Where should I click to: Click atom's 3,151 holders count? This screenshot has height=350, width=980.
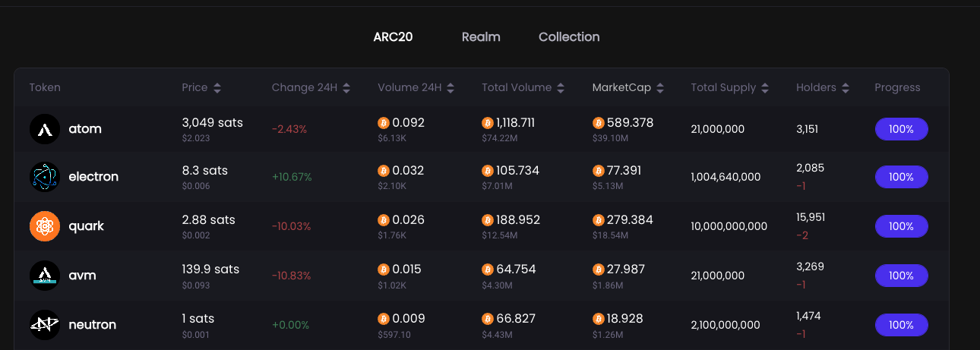(x=807, y=130)
